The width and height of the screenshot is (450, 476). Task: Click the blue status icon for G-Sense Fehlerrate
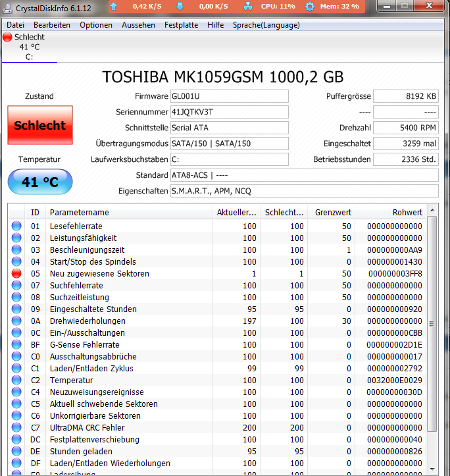point(16,344)
